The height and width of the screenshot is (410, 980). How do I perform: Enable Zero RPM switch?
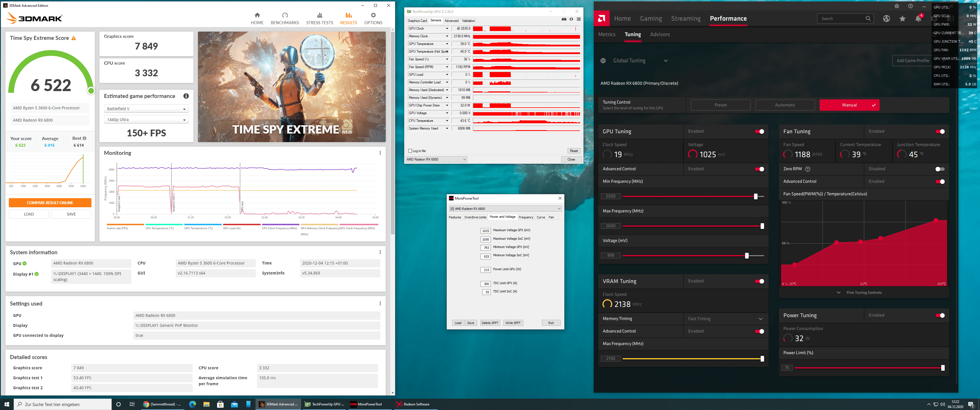tap(940, 169)
